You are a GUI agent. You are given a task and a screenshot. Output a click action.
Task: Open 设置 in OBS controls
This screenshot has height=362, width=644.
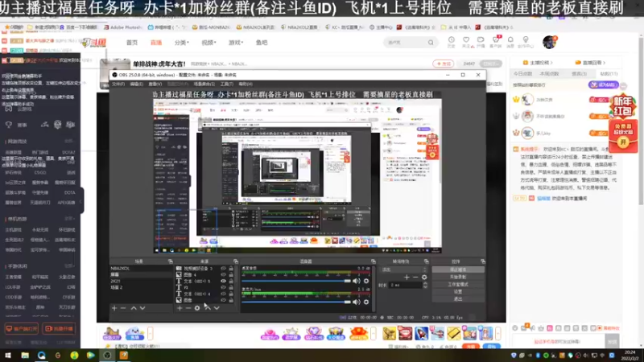point(458,292)
